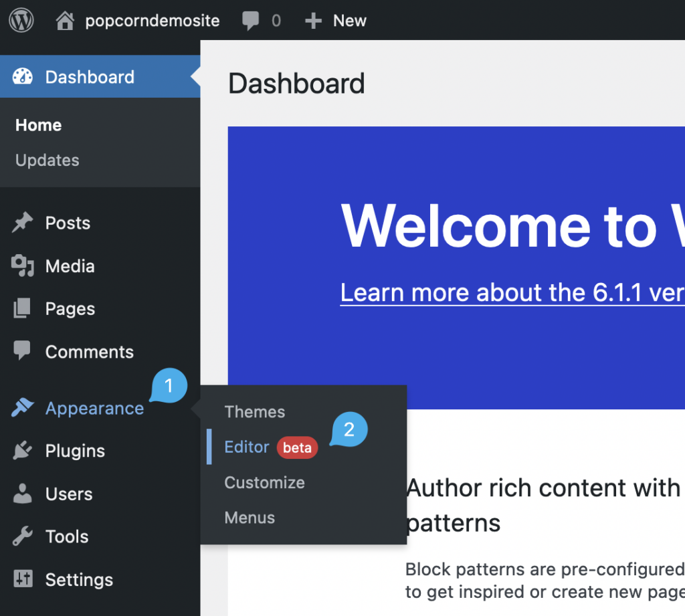
Task: Open the Settings menu item
Action: coord(79,580)
